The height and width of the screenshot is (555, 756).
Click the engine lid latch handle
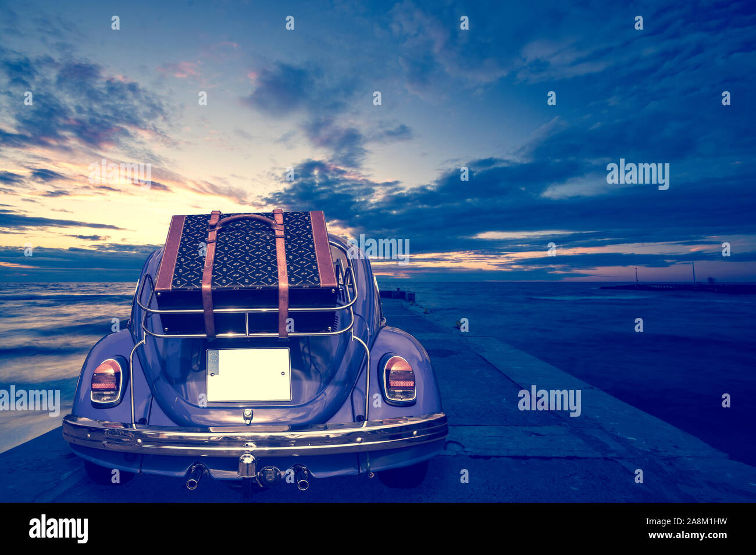click(248, 416)
